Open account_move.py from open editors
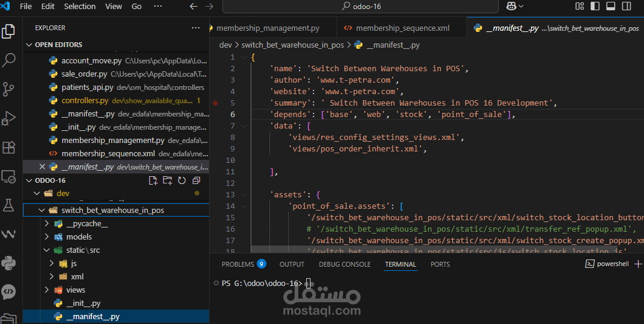 [116, 61]
